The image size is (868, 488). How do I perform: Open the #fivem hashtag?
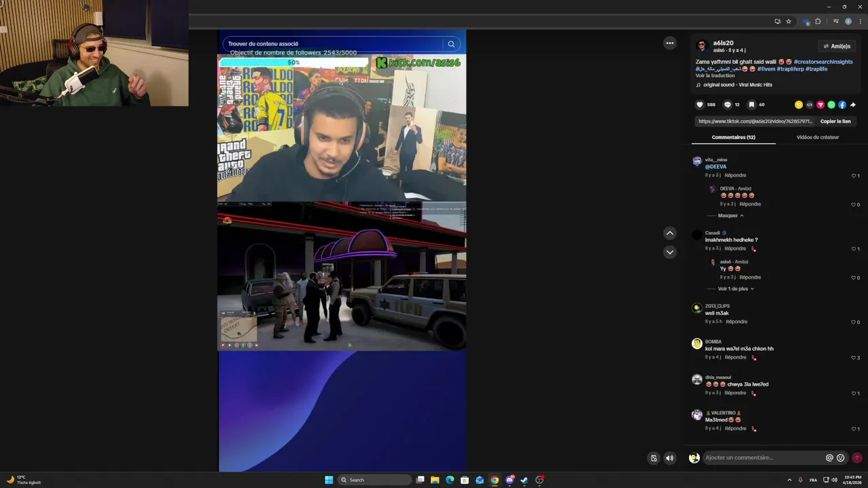[766, 69]
